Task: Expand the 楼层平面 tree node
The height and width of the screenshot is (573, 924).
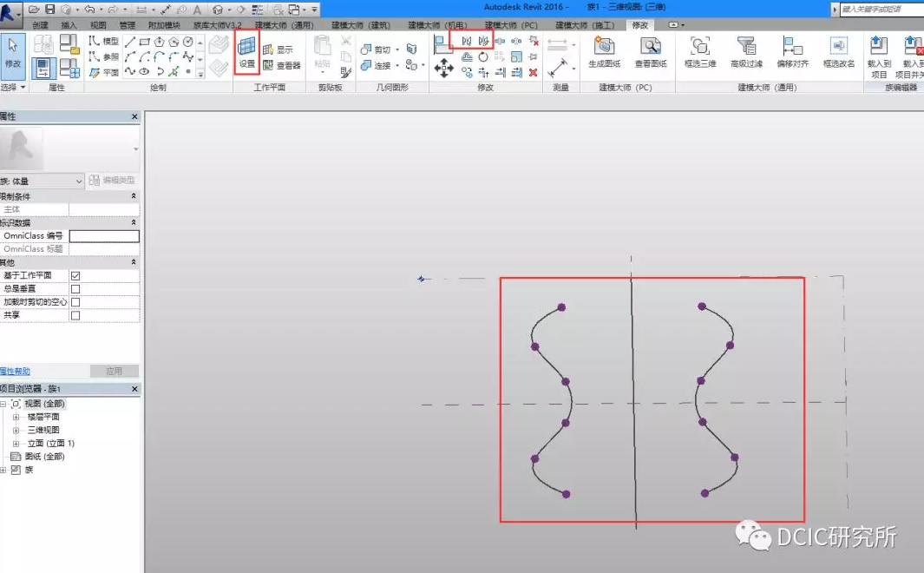Action: pyautogui.click(x=16, y=418)
